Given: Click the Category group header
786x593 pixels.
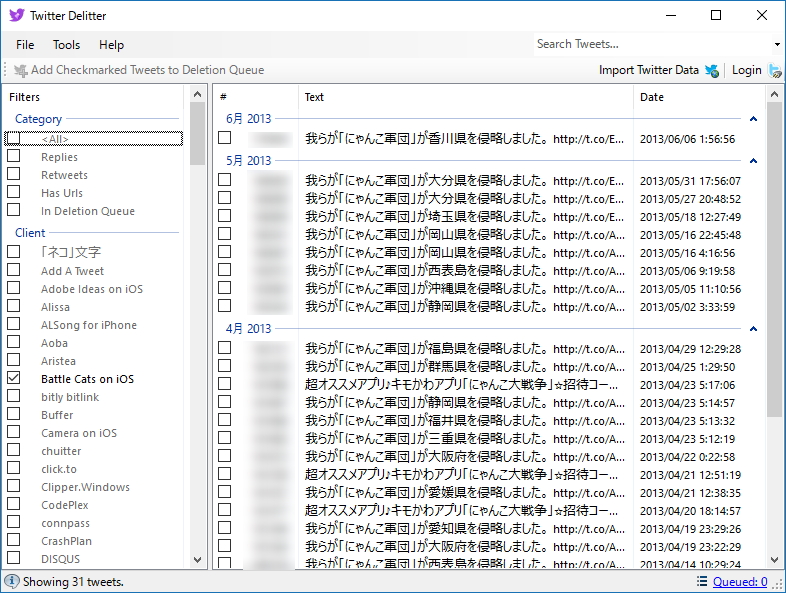Looking at the screenshot, I should (x=38, y=119).
